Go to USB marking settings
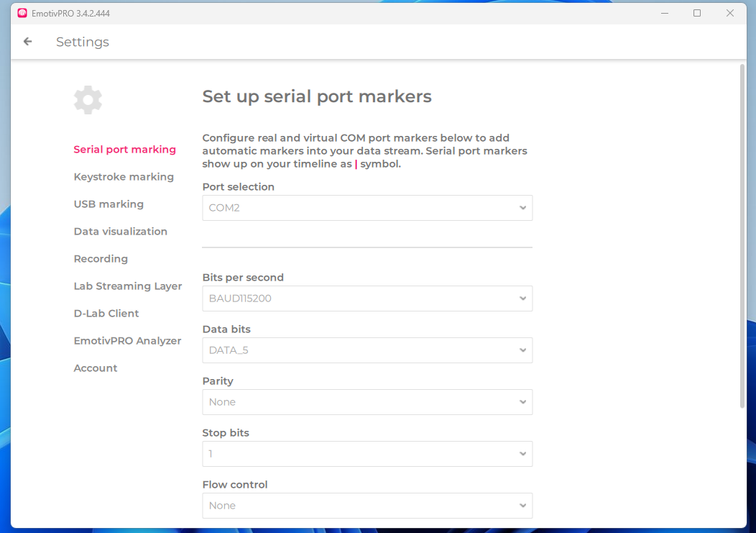 [x=109, y=204]
